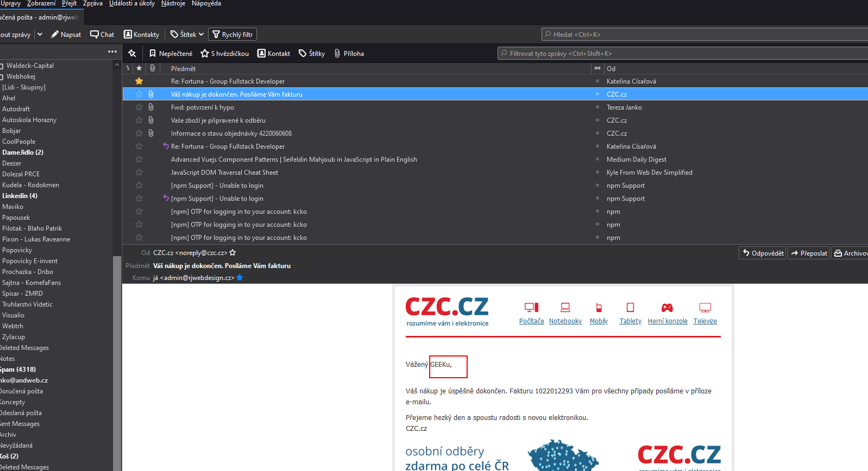Reply with the Odpovědět button

[x=763, y=253]
